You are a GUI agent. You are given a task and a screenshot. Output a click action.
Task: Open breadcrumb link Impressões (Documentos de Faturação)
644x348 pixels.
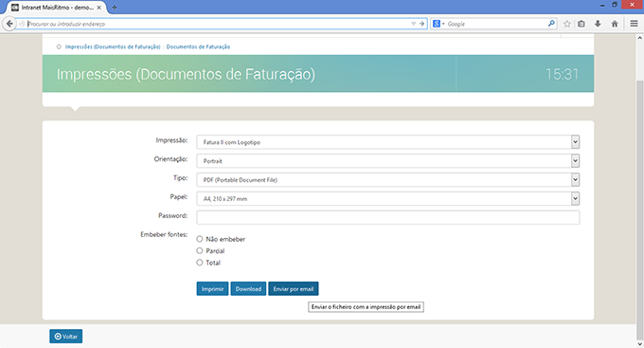pyautogui.click(x=113, y=46)
